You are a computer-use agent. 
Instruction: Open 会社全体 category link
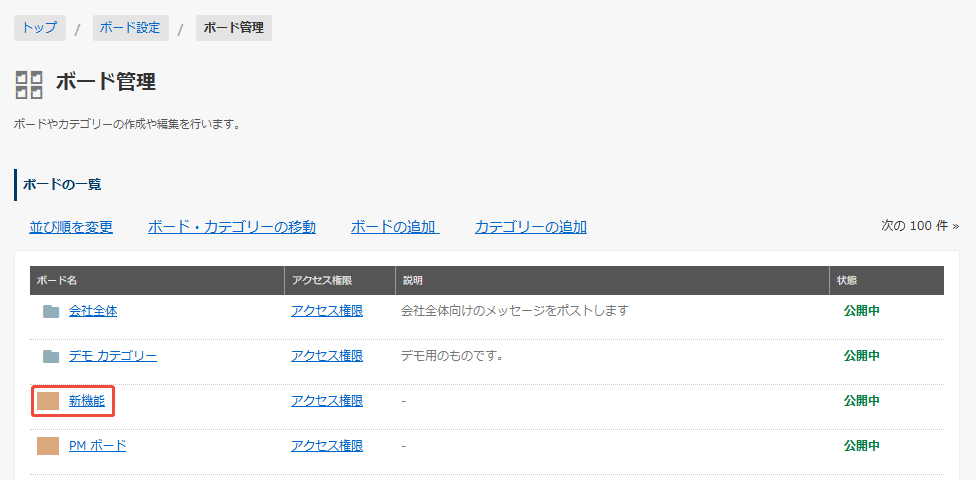[93, 311]
